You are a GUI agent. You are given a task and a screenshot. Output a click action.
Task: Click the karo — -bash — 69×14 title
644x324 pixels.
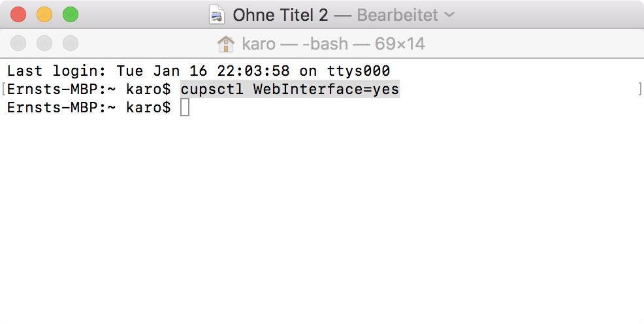[x=333, y=44]
